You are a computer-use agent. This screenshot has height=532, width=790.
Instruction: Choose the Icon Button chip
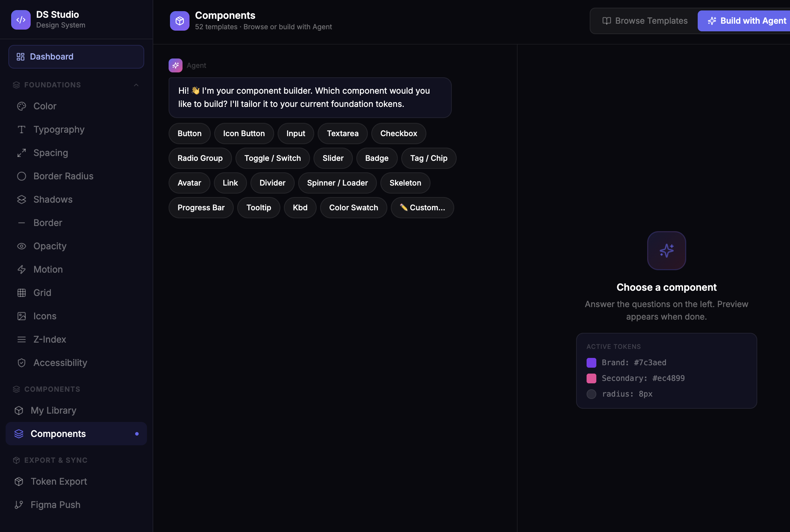point(244,133)
